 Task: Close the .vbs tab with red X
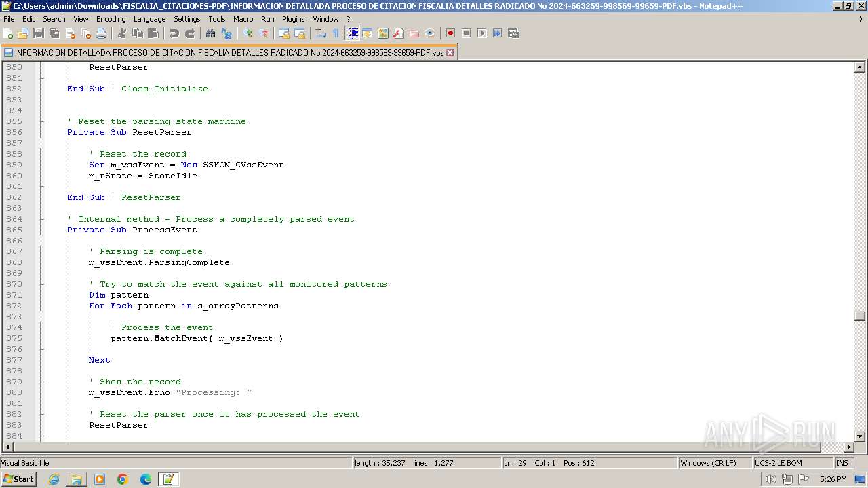[450, 52]
